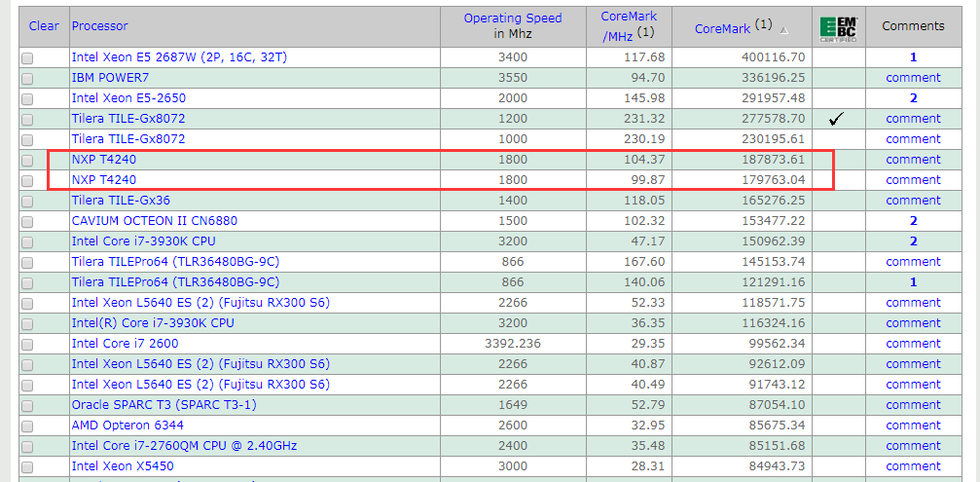
Task: Open the Intel Xeon E5 2687W processor link
Action: [179, 56]
